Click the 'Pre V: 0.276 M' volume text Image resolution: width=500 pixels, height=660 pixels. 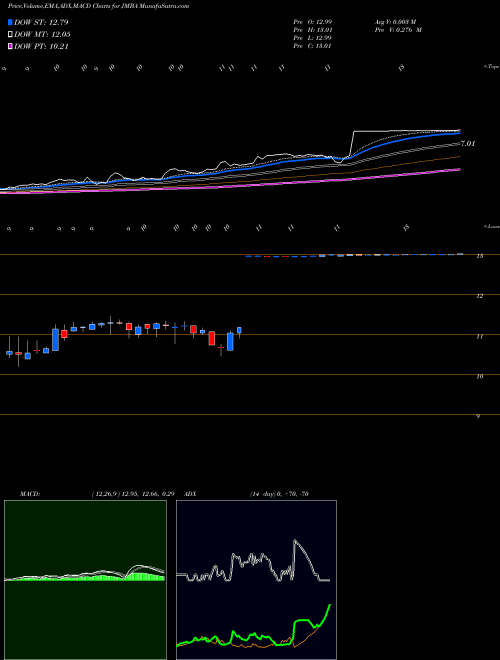(x=397, y=30)
